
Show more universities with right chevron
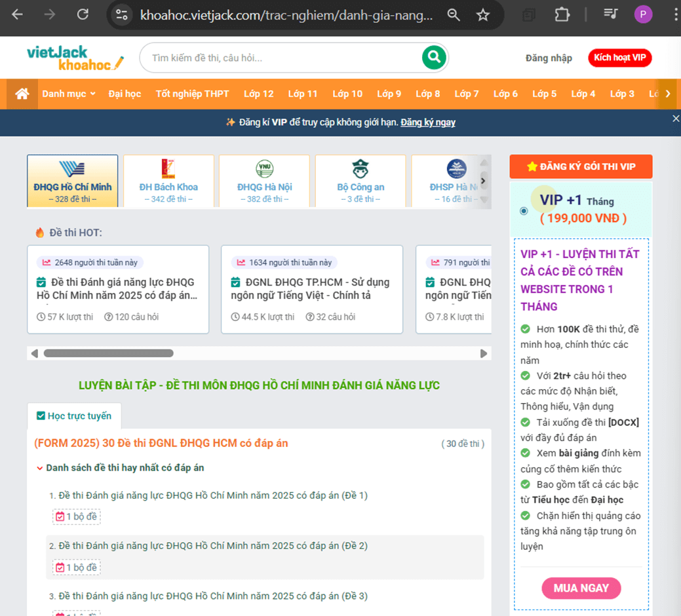tap(483, 181)
